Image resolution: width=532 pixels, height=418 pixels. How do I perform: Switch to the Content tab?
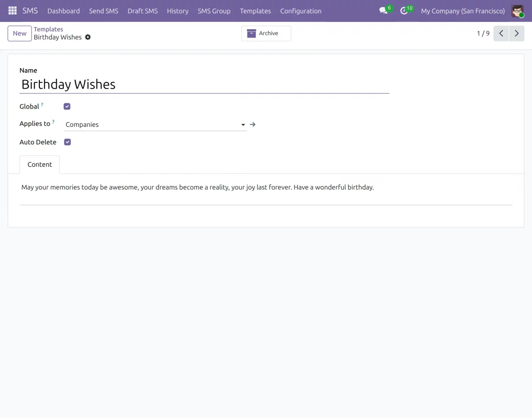coord(39,164)
